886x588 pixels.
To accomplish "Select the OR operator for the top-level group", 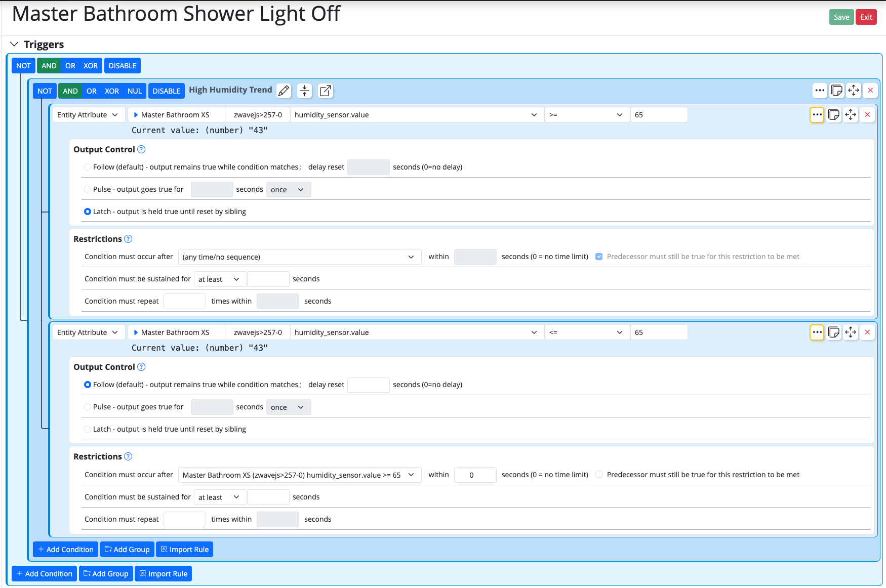I will (70, 66).
